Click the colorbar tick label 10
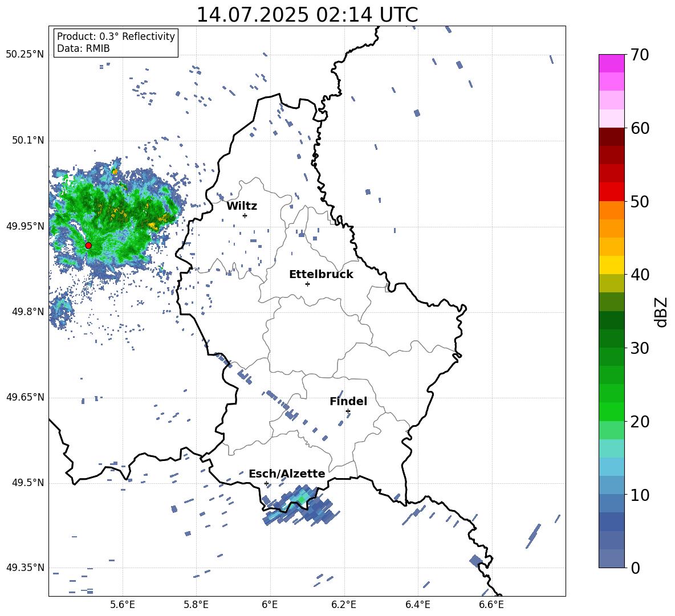The height and width of the screenshot is (616, 675). pyautogui.click(x=639, y=495)
